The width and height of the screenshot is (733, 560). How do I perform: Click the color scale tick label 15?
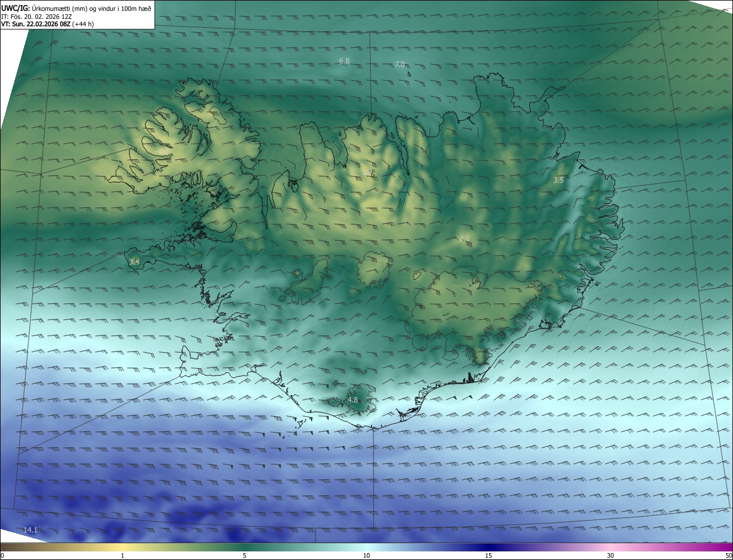(x=488, y=555)
